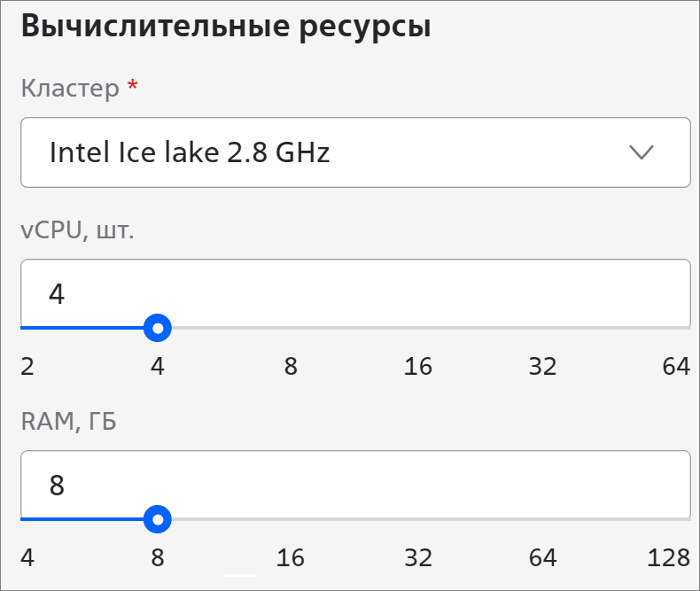Set RAM to the 4 mark

tap(27, 557)
